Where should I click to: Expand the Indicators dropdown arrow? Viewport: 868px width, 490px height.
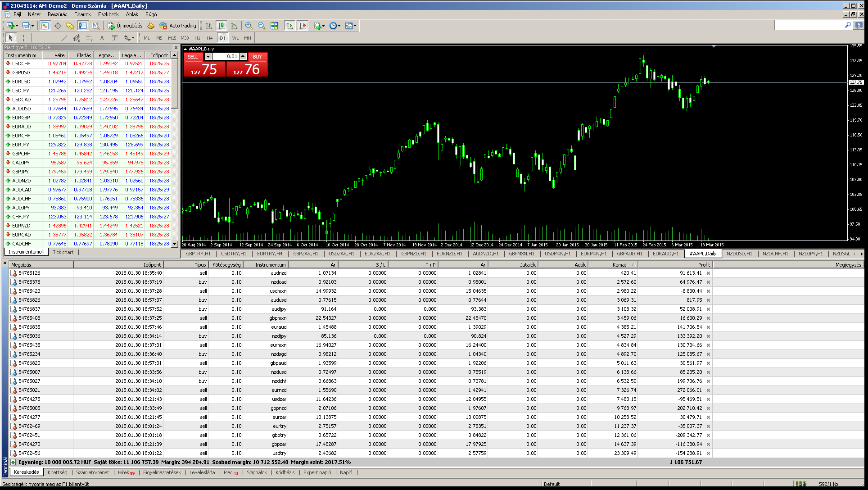click(323, 26)
